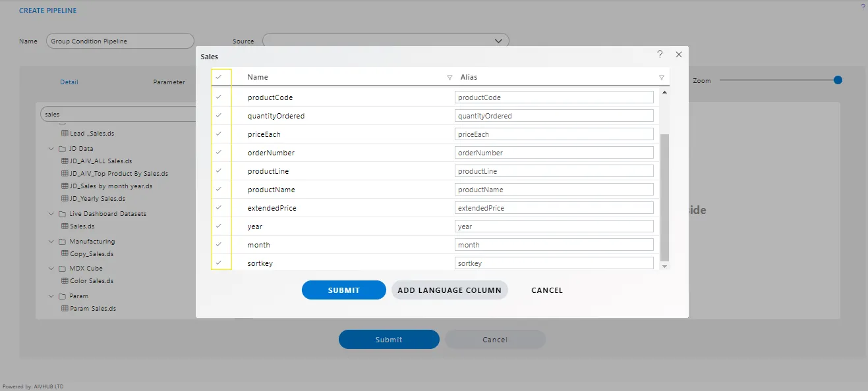868x391 pixels.
Task: Select JD_Sales by month year.ds
Action: [111, 186]
